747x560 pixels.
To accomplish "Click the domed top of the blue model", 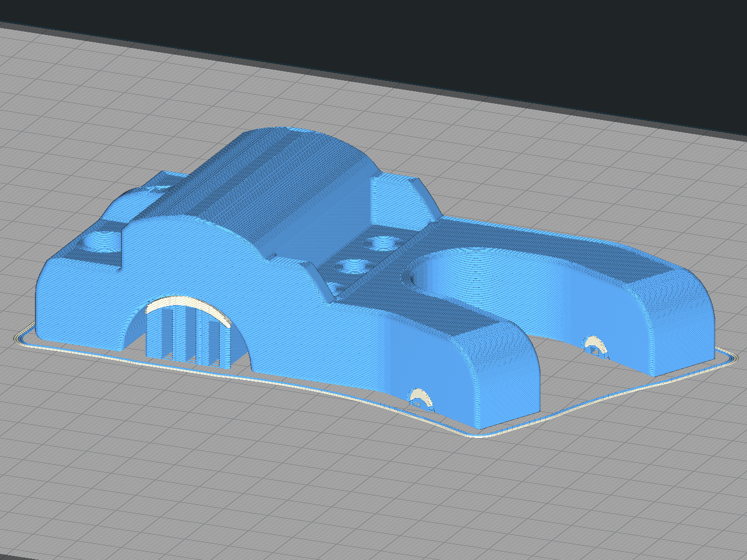I will (x=292, y=156).
